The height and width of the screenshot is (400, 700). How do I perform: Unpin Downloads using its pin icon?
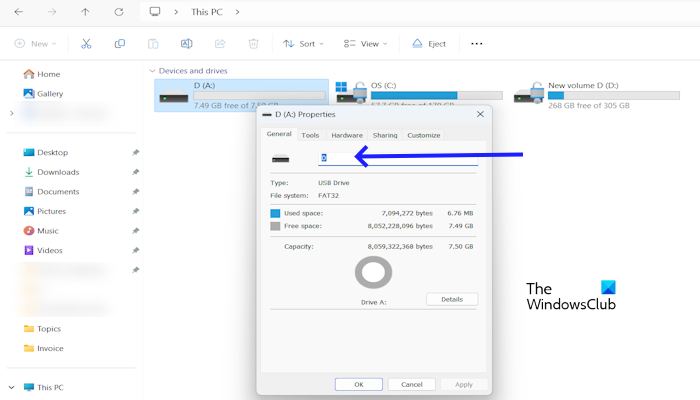coord(135,172)
